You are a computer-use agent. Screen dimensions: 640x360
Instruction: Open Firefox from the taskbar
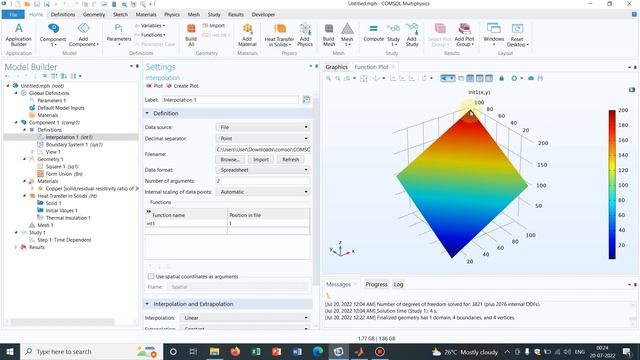pyautogui.click(x=235, y=351)
